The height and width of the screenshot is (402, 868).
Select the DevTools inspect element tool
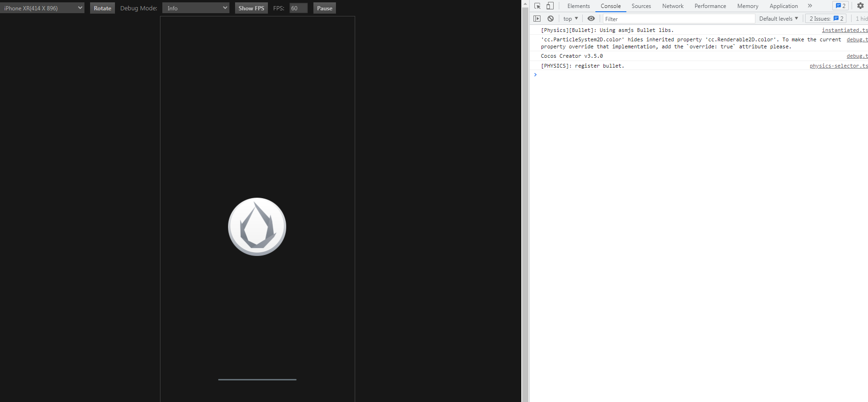point(538,6)
